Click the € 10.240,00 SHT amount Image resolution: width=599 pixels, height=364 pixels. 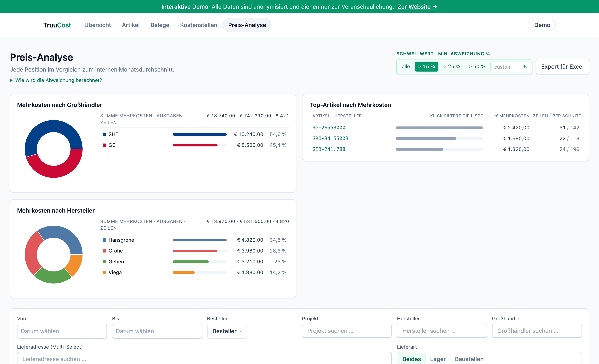pos(248,134)
